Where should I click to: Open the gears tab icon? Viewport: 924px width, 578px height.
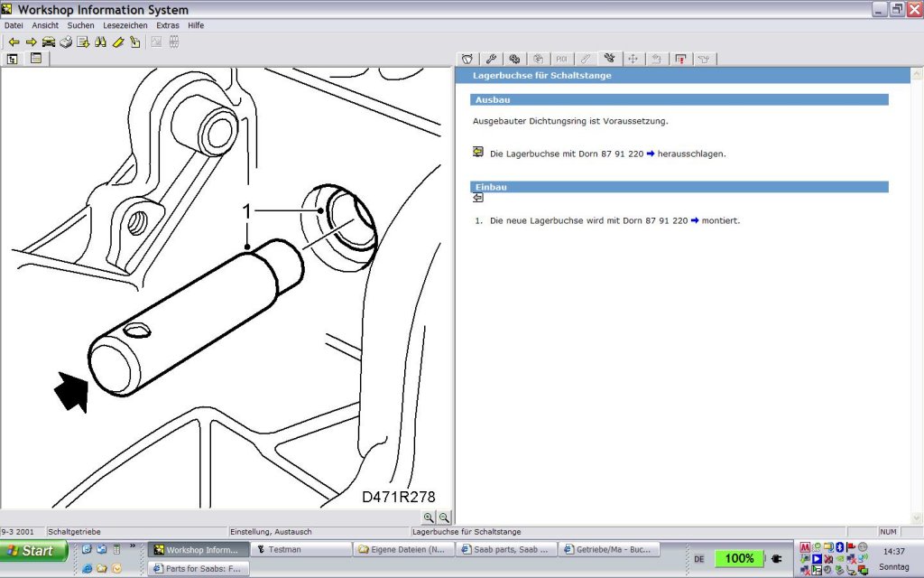[x=514, y=59]
